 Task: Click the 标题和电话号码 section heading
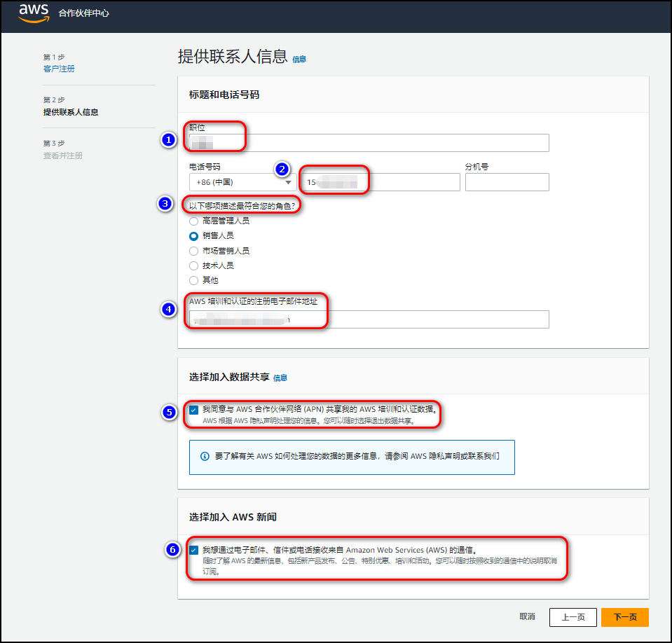224,95
